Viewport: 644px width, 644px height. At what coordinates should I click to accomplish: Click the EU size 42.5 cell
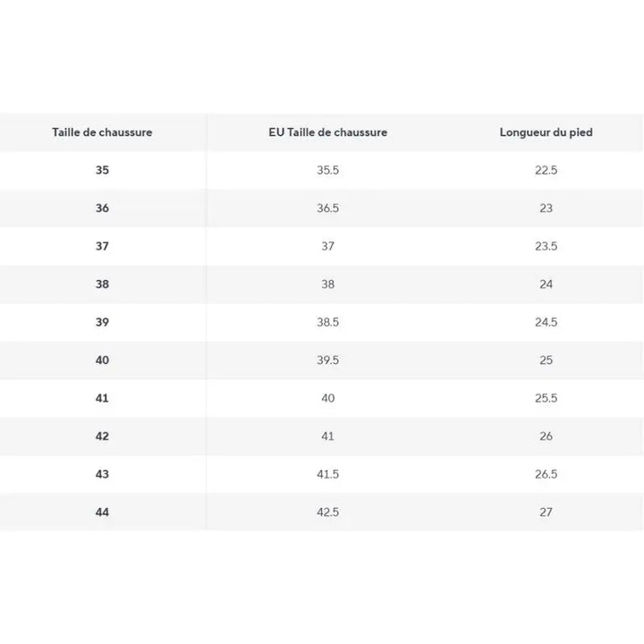tap(327, 513)
